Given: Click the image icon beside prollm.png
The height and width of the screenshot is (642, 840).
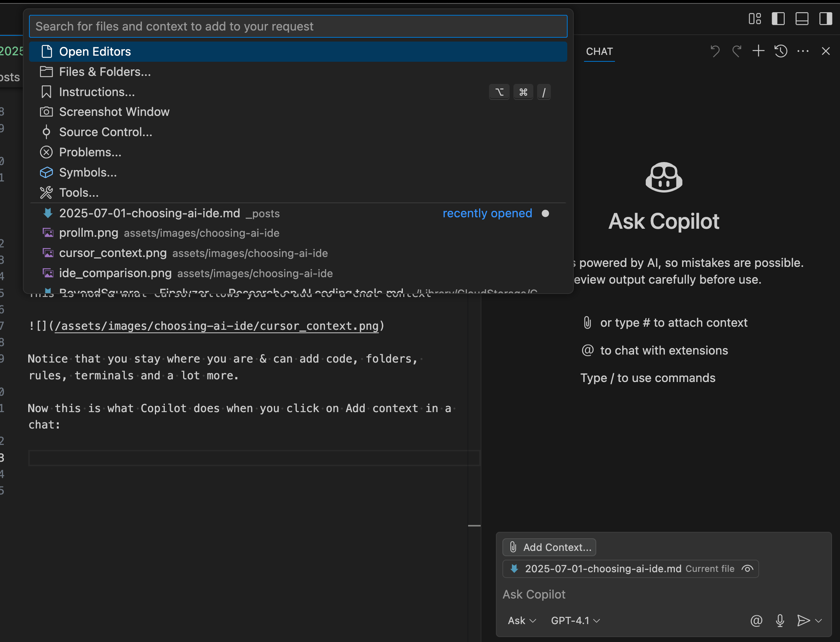Looking at the screenshot, I should tap(48, 233).
